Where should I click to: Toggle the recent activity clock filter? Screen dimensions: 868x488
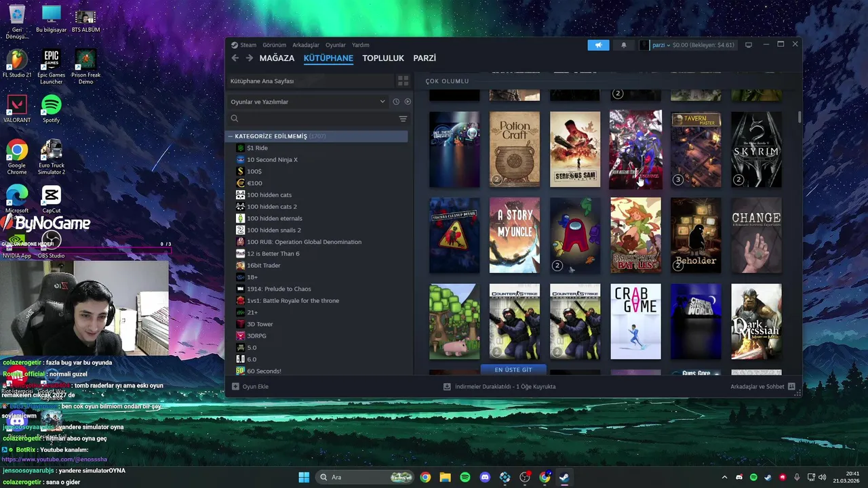pyautogui.click(x=396, y=102)
